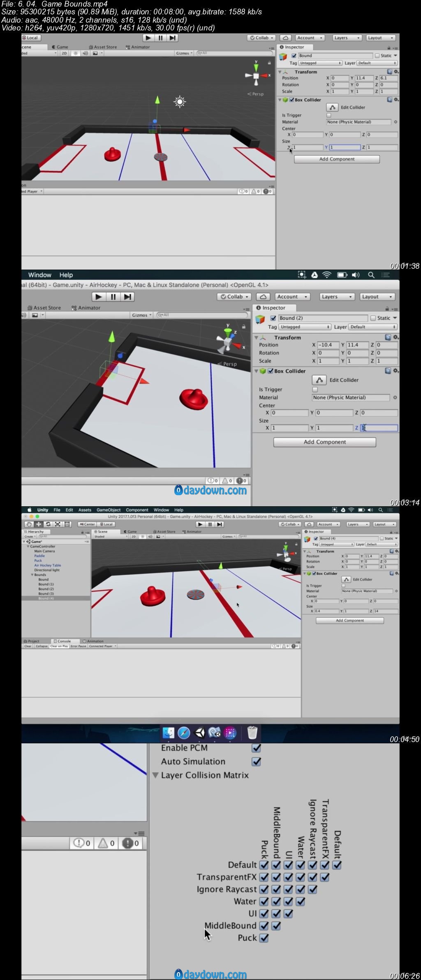Viewport: 421px width, 980px height.
Task: Toggle Puck row, Puck column collision checkbox
Action: (264, 938)
